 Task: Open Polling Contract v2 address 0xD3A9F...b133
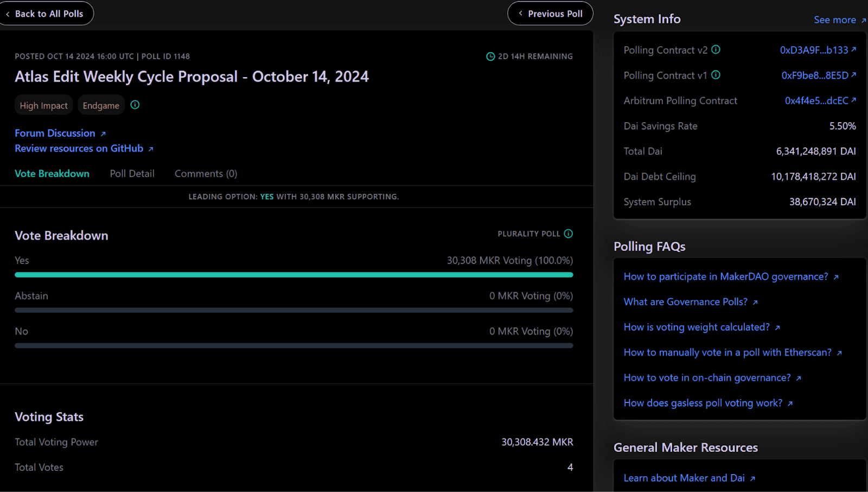(818, 50)
